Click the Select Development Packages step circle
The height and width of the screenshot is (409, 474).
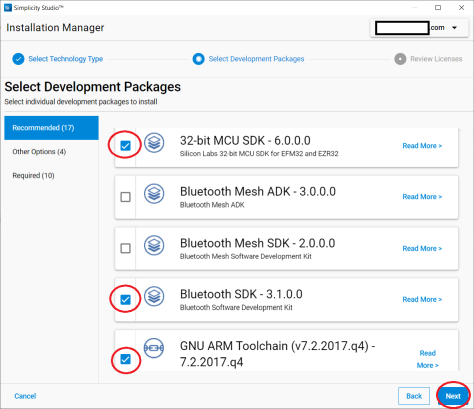(198, 59)
